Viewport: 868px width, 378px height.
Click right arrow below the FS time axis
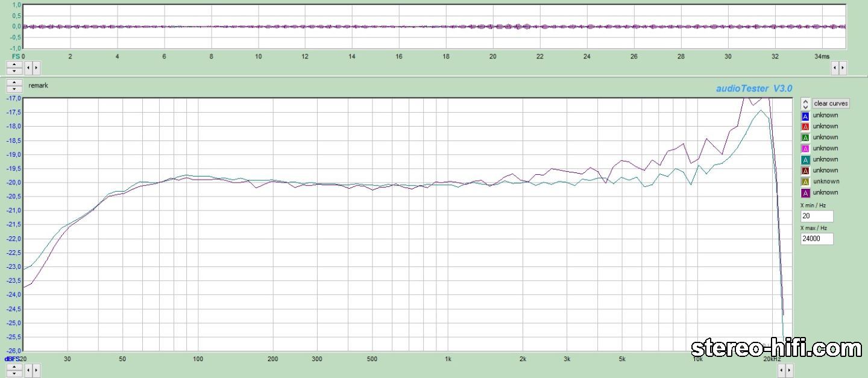coord(36,68)
